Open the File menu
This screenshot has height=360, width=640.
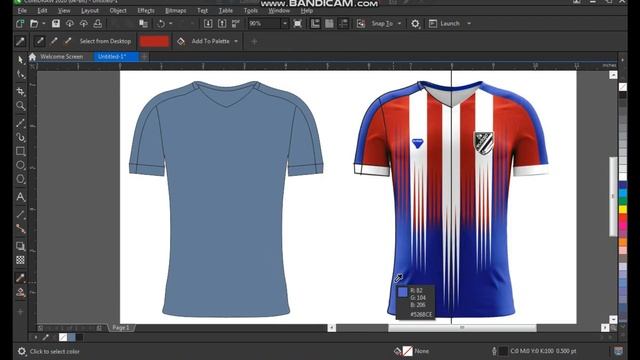click(x=22, y=11)
